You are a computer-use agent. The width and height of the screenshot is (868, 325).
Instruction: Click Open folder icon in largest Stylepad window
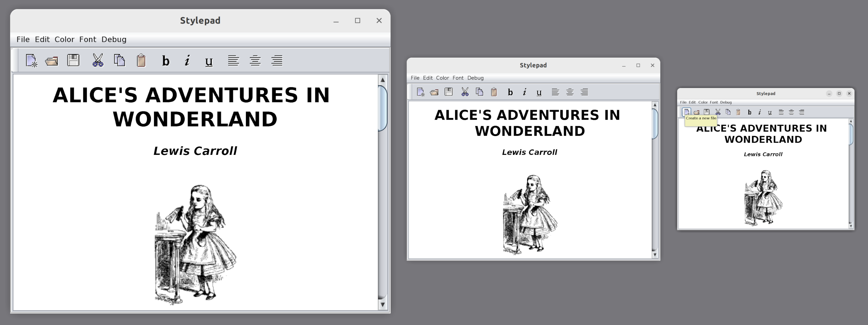(52, 61)
